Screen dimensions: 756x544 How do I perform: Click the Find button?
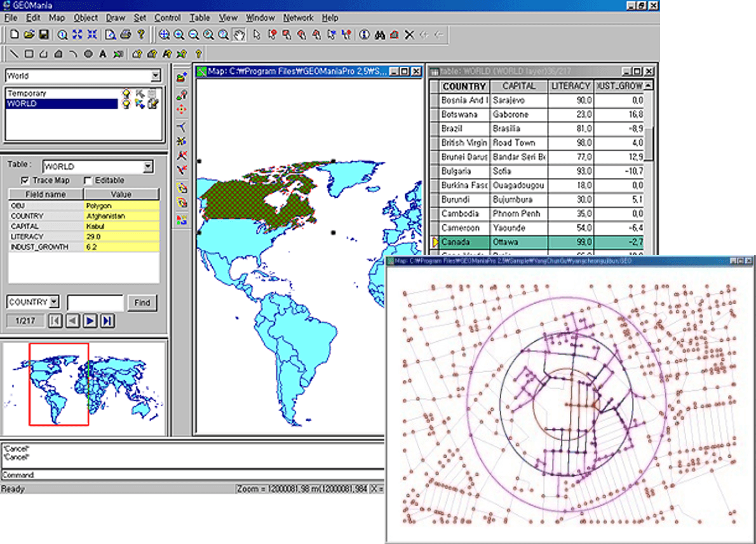(x=142, y=303)
